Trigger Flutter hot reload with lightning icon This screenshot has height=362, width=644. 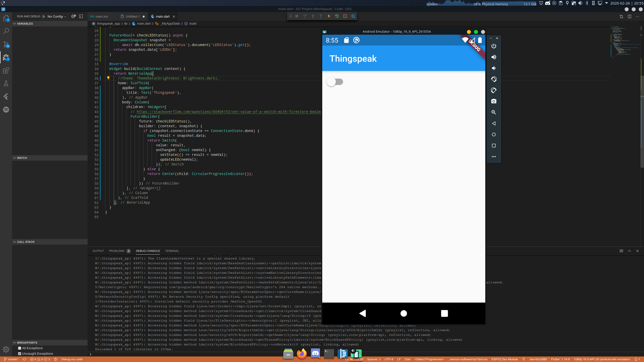(329, 16)
